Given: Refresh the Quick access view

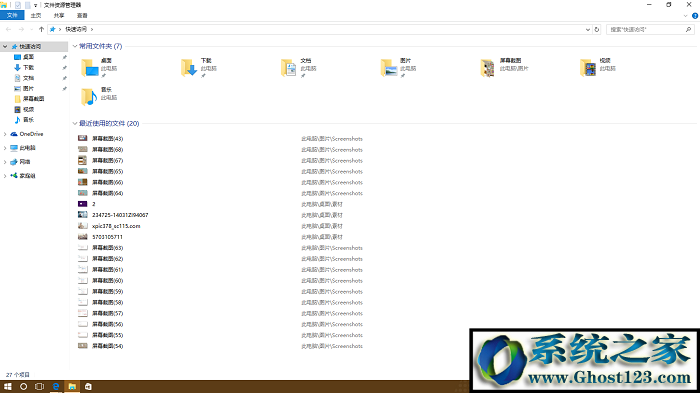Looking at the screenshot, I should [x=597, y=29].
